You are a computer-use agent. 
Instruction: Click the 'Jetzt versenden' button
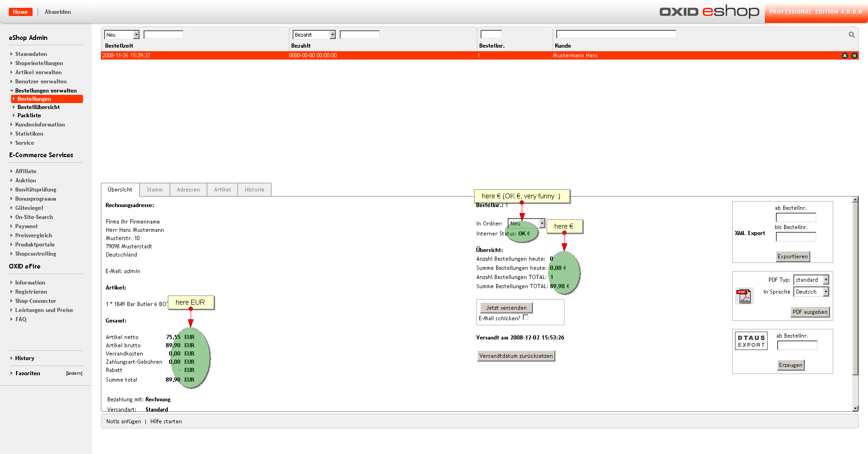(x=506, y=308)
